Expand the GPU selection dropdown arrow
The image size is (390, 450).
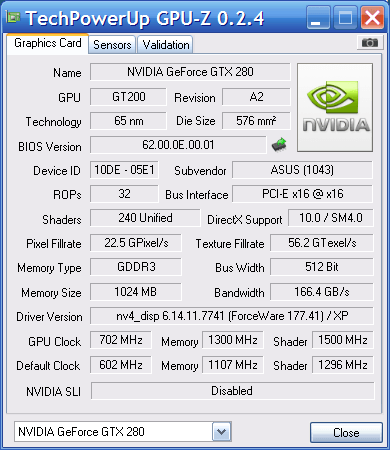[x=221, y=432]
